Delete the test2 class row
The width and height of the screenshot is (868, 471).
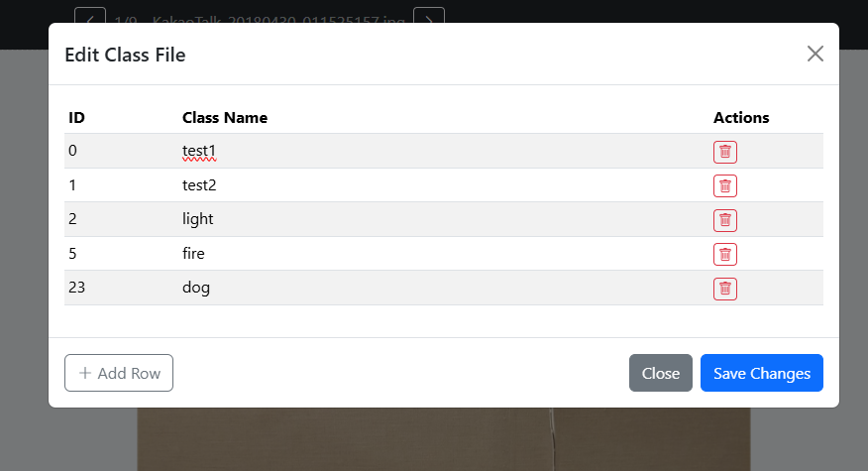[724, 186]
